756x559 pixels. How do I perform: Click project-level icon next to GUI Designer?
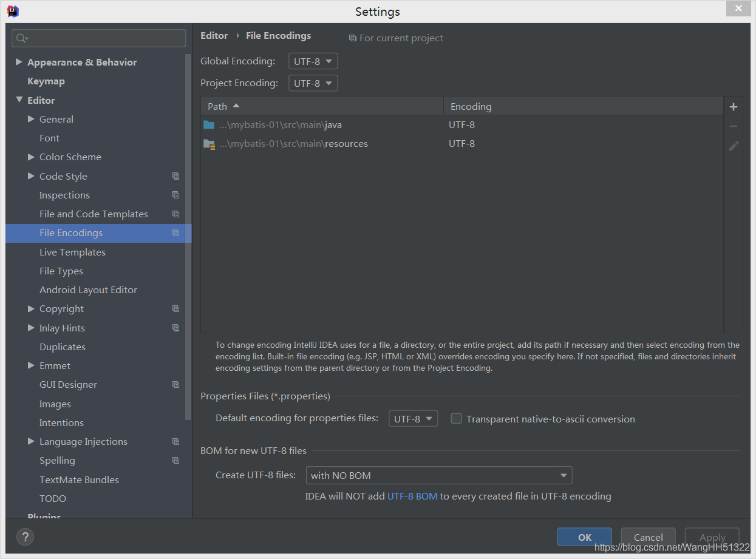coord(175,384)
